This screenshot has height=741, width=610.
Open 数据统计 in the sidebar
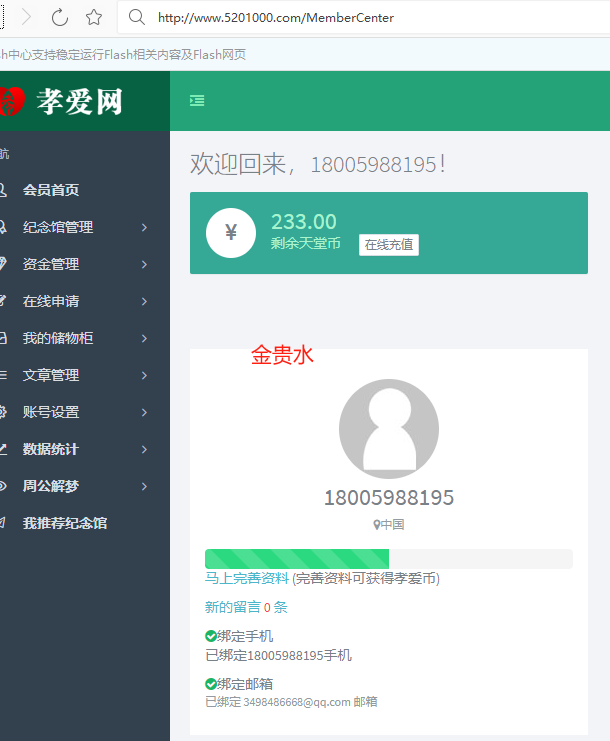51,449
